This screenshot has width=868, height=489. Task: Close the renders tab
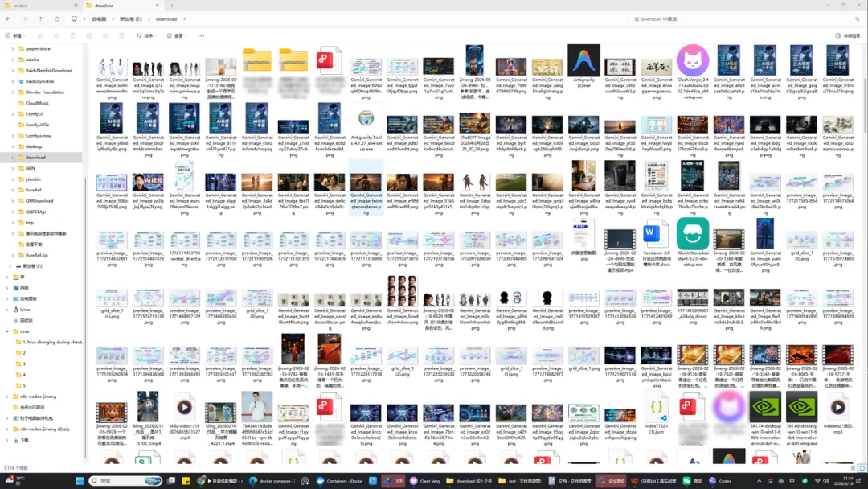[76, 6]
